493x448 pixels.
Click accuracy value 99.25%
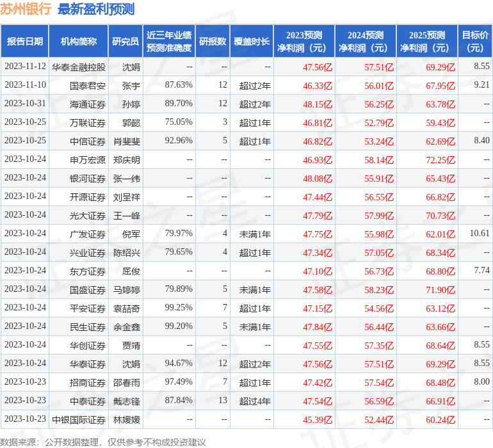click(x=179, y=307)
